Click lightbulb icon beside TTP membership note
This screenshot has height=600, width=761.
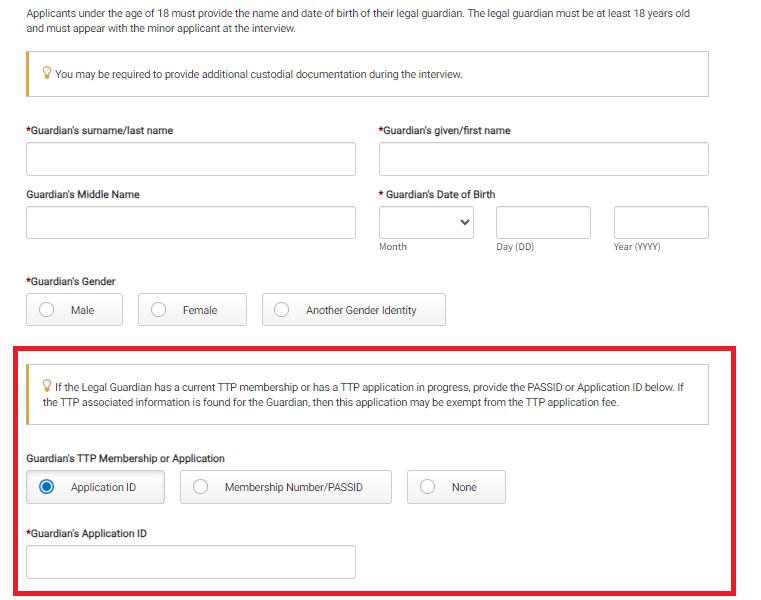coord(47,386)
